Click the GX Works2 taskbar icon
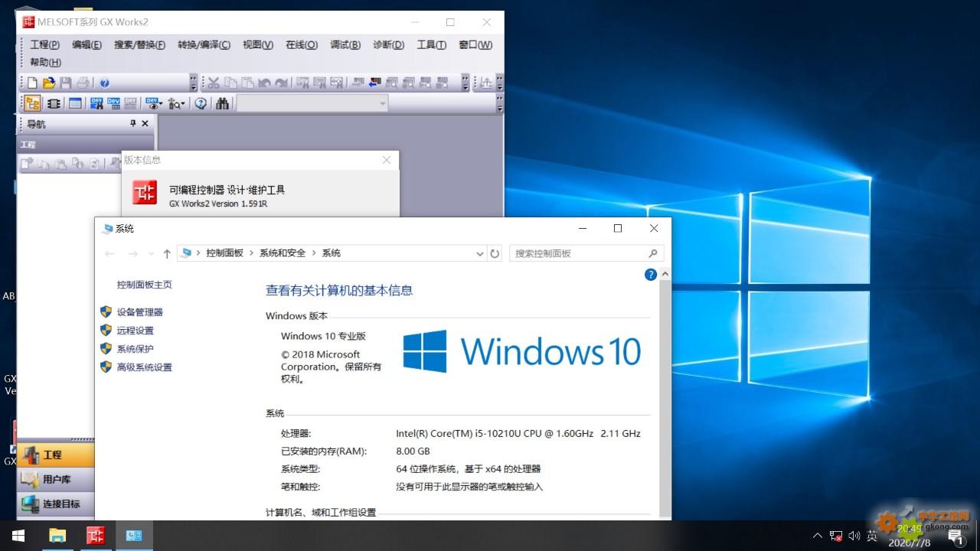Screen dimensions: 980x551 [x=96, y=536]
